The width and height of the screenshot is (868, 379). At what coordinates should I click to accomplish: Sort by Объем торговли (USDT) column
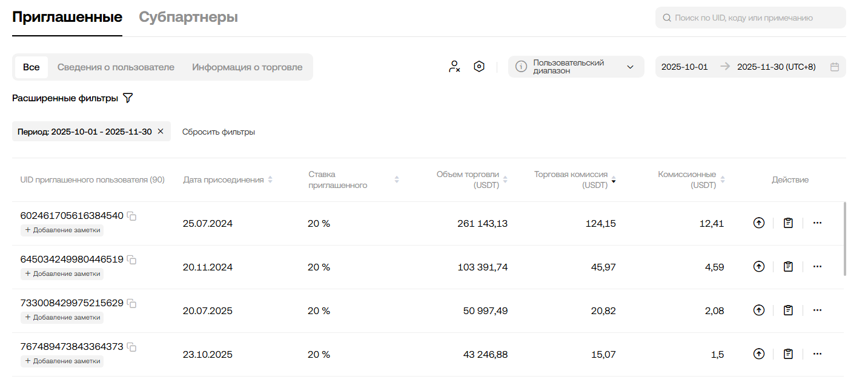(505, 180)
